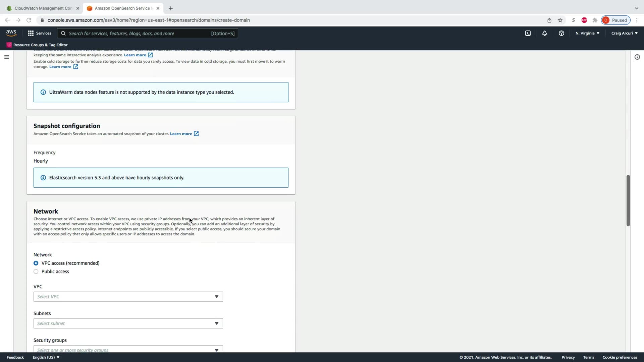644x362 pixels.
Task: Select Public access radio button
Action: (36, 271)
